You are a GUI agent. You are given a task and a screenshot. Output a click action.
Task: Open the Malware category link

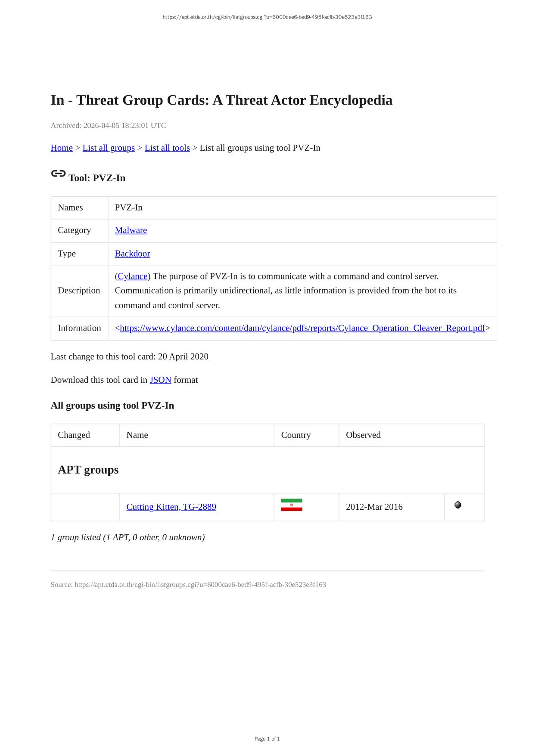point(131,230)
